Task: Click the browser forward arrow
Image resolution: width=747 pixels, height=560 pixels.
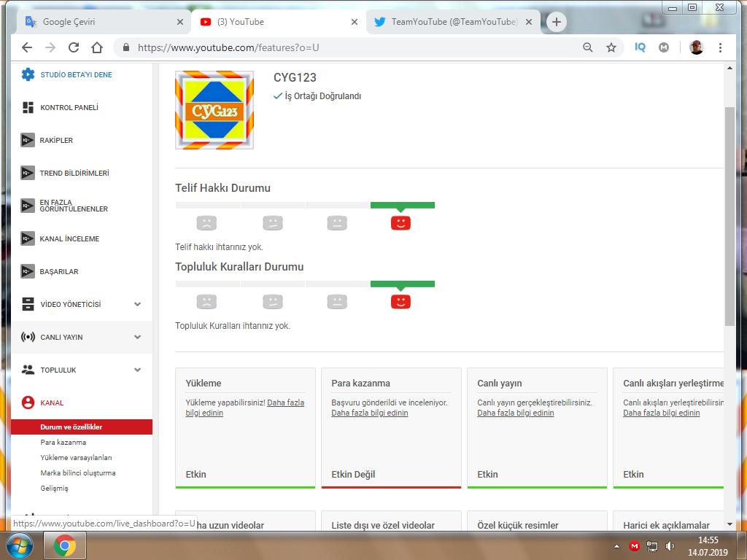Action: coord(50,47)
